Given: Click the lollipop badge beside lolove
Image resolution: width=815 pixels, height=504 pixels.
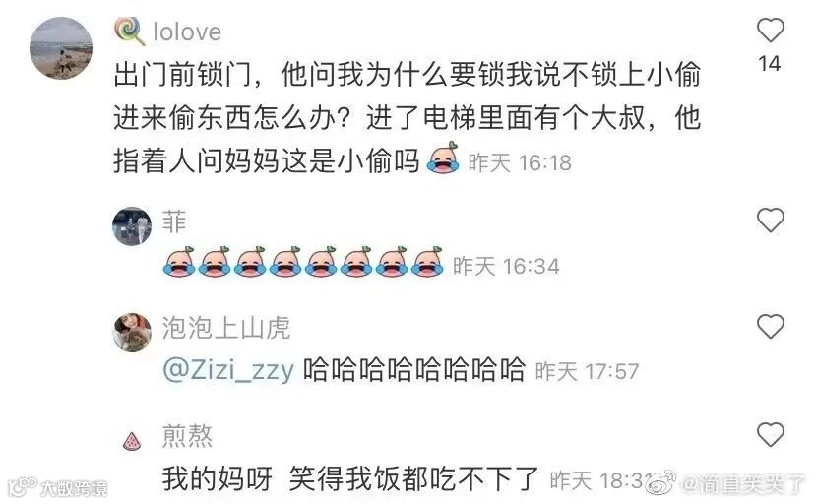Looking at the screenshot, I should tap(129, 31).
